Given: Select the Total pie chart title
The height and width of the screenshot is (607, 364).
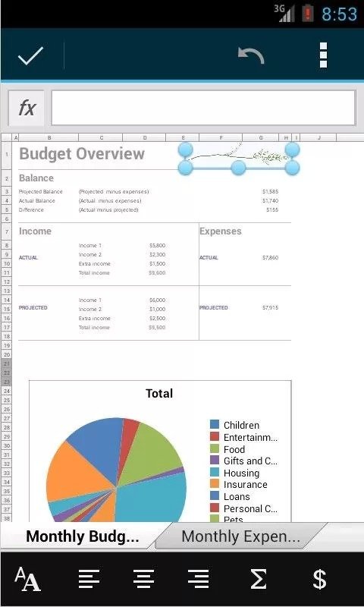Looking at the screenshot, I should pos(159,394).
